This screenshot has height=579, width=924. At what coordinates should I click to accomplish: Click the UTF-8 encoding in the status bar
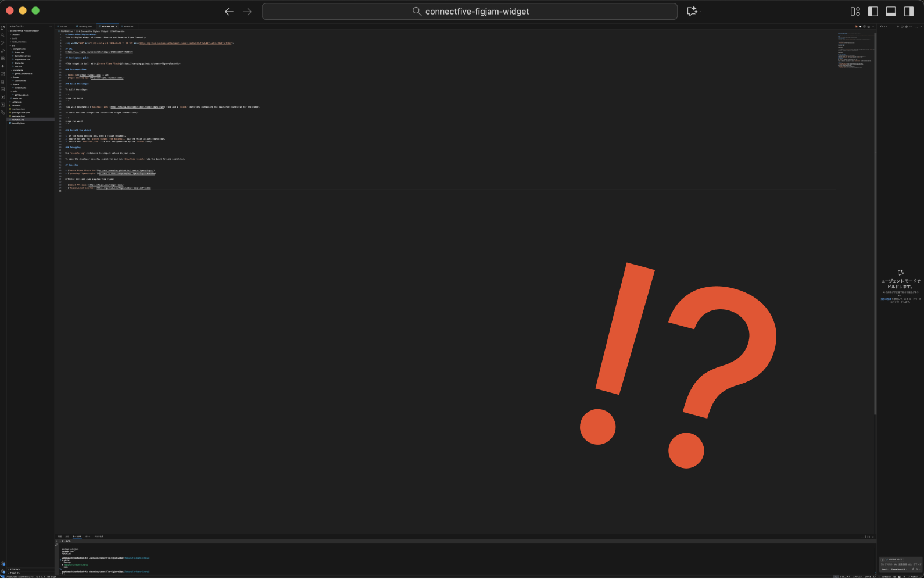(868, 577)
